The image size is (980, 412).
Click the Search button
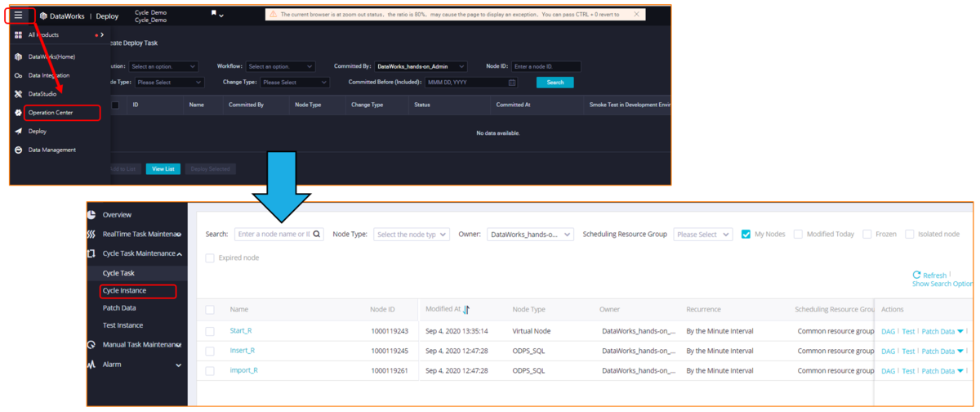[555, 83]
